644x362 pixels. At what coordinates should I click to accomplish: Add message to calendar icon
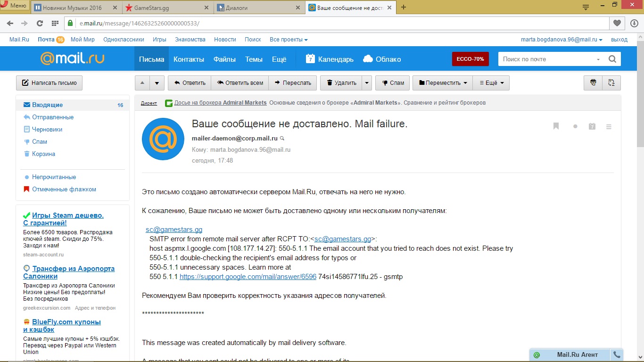coord(592,126)
